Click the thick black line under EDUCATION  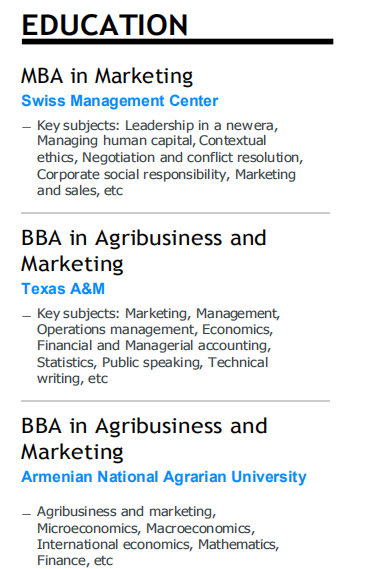(177, 42)
